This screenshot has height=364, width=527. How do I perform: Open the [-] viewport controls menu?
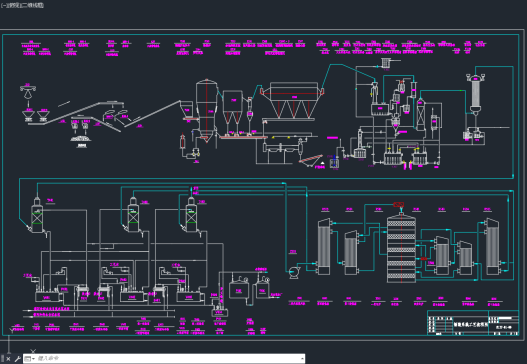[x=4, y=5]
